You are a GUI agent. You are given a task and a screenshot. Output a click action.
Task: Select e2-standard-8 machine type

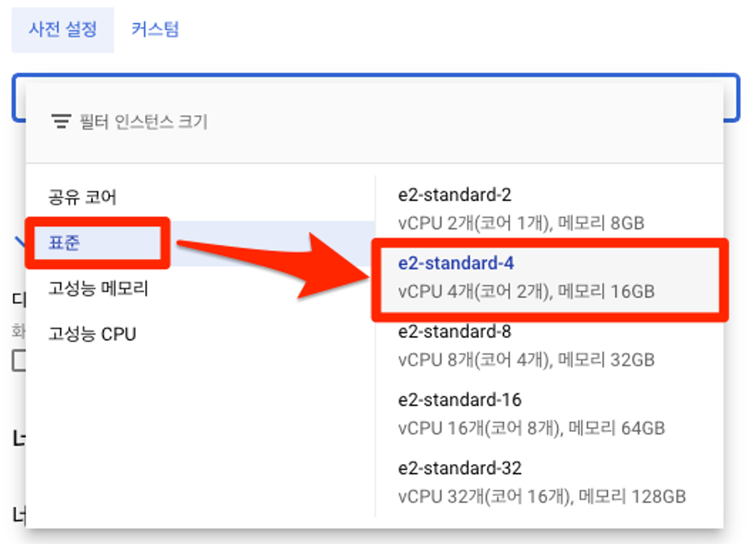(x=526, y=345)
